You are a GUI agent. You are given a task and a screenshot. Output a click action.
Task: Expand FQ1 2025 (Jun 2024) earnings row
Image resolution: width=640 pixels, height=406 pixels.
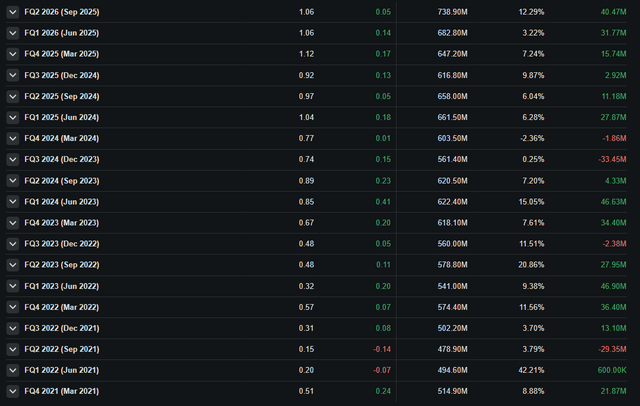[x=13, y=117]
